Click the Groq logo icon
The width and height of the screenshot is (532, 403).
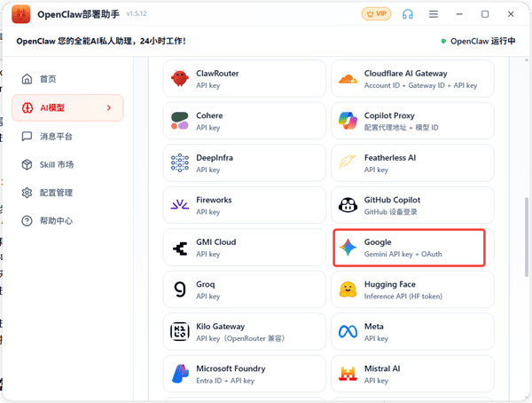click(x=180, y=289)
